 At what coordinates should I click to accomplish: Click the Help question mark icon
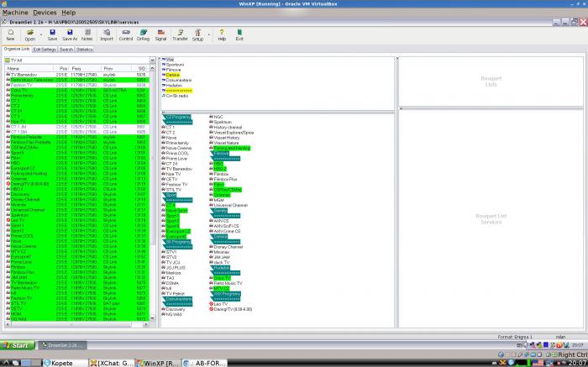click(x=222, y=35)
